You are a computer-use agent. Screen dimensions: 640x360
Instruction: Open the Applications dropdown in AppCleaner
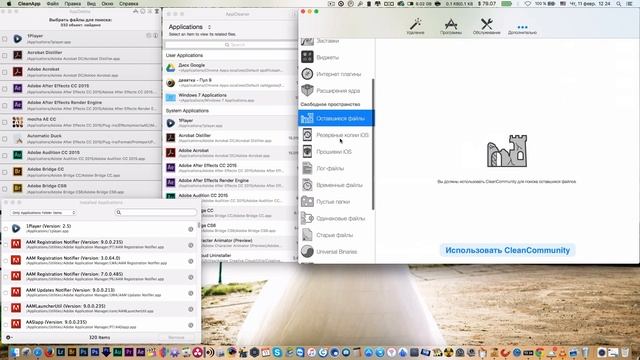point(190,27)
